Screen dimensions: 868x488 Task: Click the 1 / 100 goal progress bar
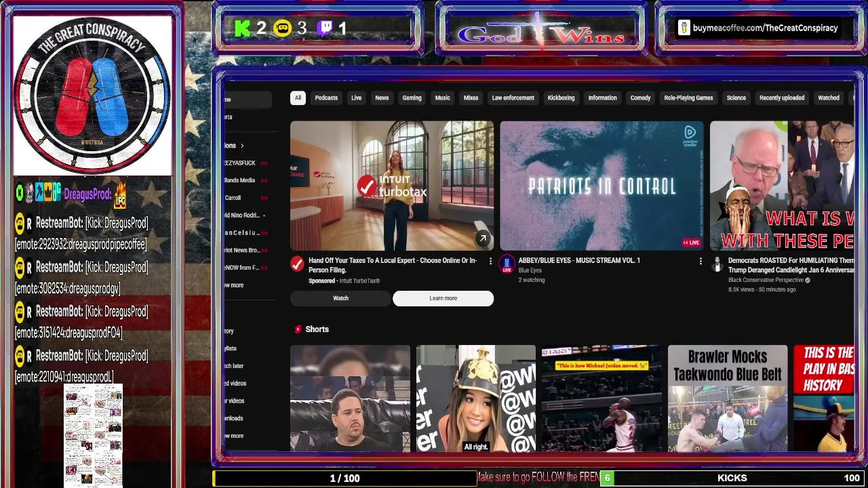[344, 479]
